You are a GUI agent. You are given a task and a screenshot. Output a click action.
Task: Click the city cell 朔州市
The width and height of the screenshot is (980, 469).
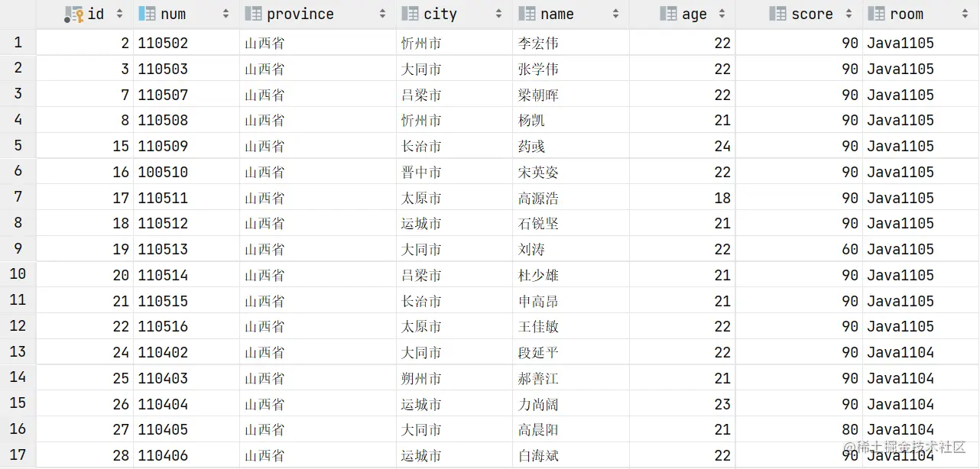(421, 378)
